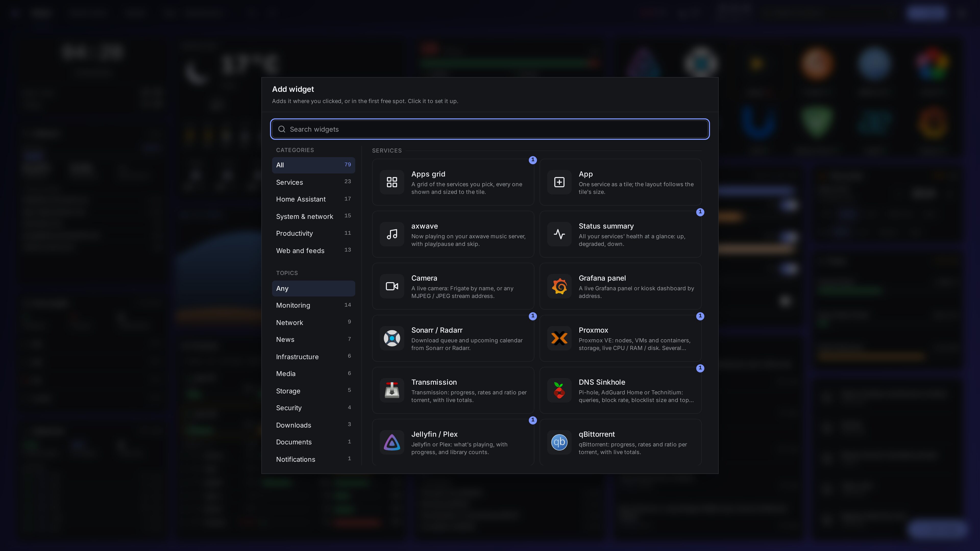Viewport: 980px width, 551px height.
Task: Focus the Search widgets field
Action: [x=490, y=129]
